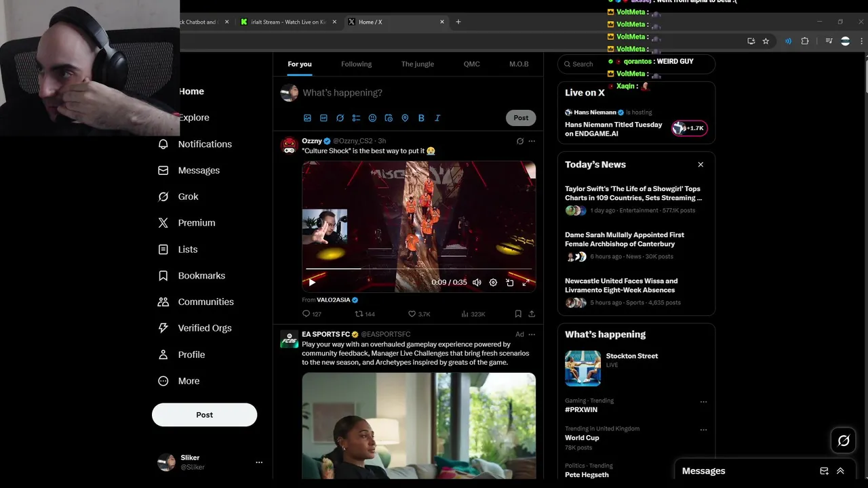The image size is (868, 488).
Task: Add a GIF in the composer
Action: [323, 118]
